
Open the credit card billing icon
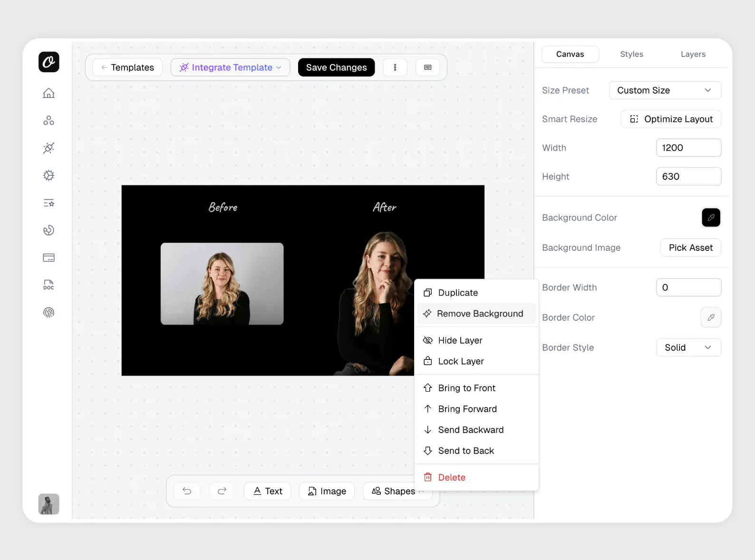pyautogui.click(x=49, y=258)
